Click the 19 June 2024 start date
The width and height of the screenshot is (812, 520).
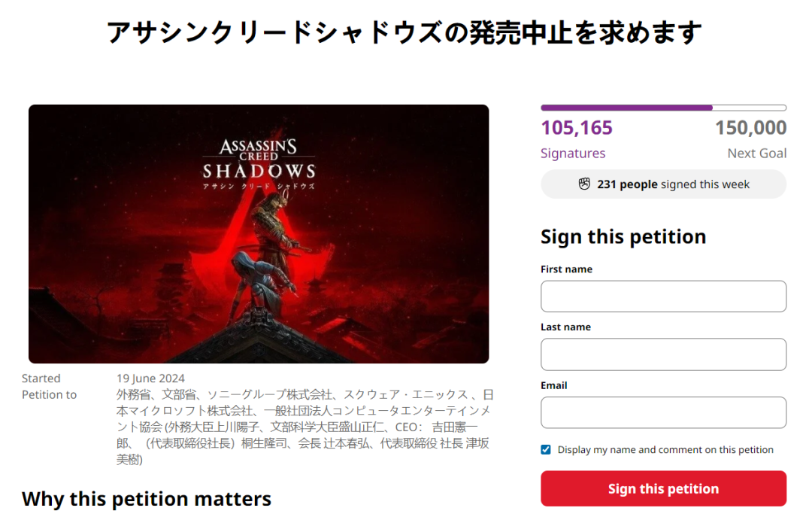click(x=150, y=378)
